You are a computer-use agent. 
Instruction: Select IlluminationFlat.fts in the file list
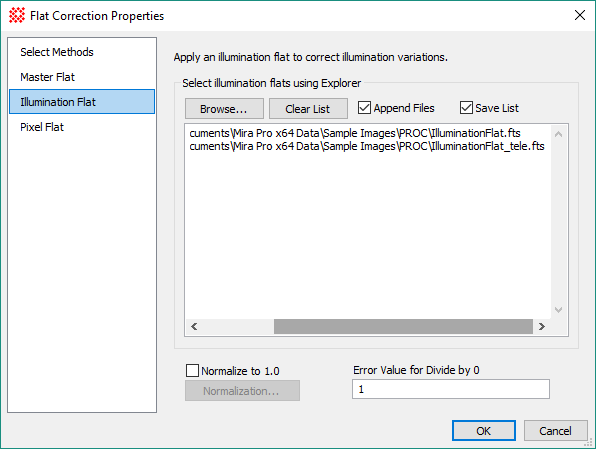pos(355,133)
